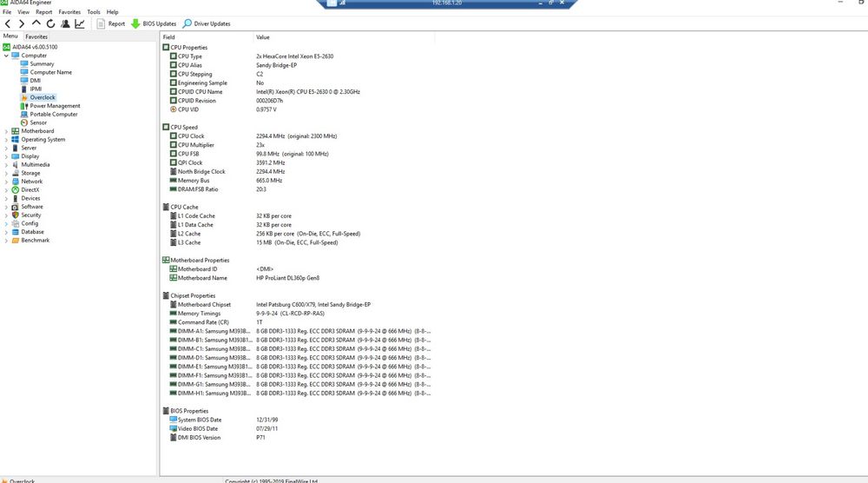The height and width of the screenshot is (483, 868).
Task: Select Power Management in the tree
Action: (x=55, y=106)
